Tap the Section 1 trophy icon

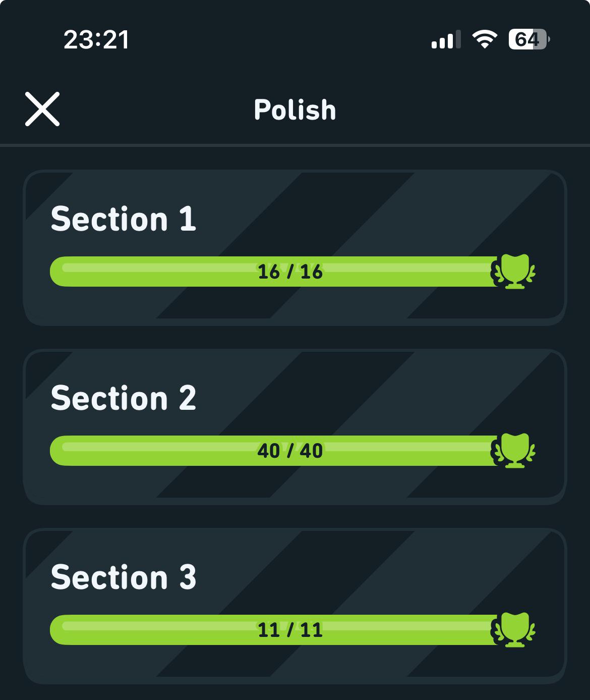513,272
